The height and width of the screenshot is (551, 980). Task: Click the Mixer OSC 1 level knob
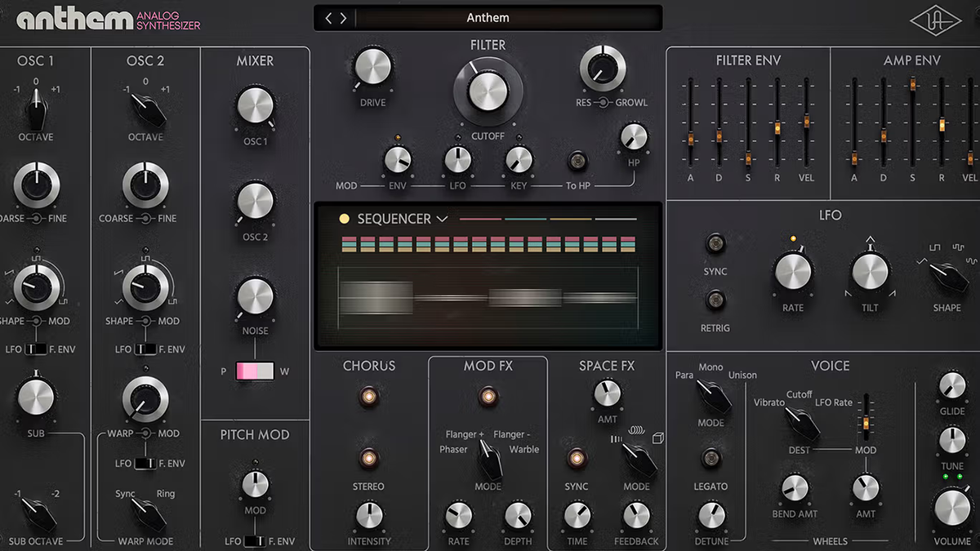coord(255,106)
